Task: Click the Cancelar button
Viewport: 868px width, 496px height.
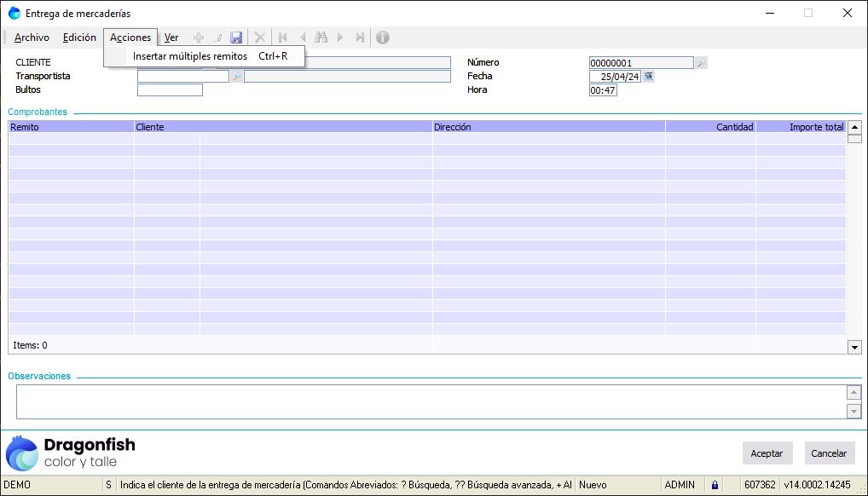Action: 829,453
